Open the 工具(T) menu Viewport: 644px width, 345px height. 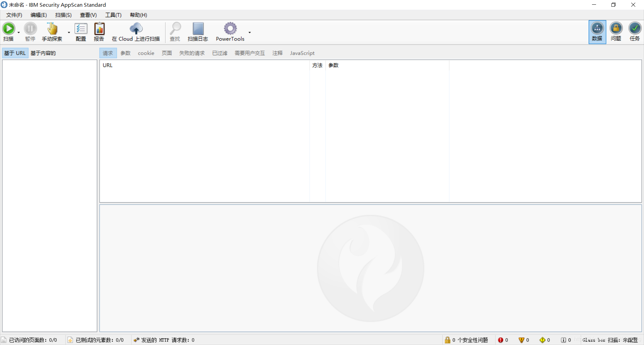tap(113, 15)
